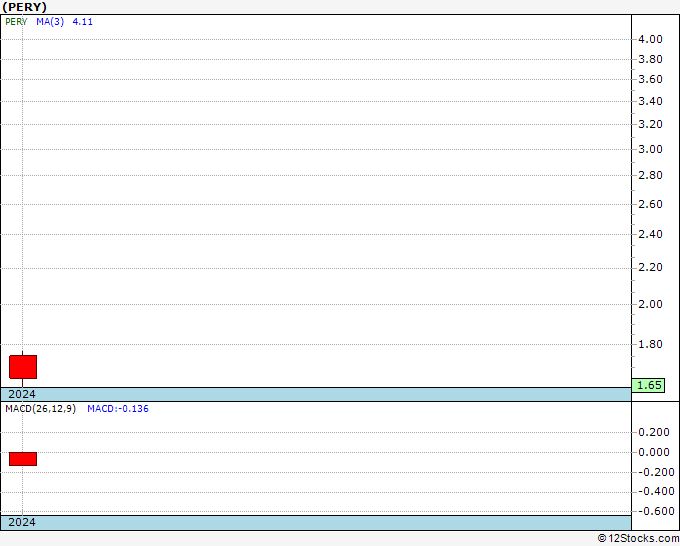Viewport: 680px width, 546px height.
Task: Click the 4.11 moving average value
Action: 82,22
